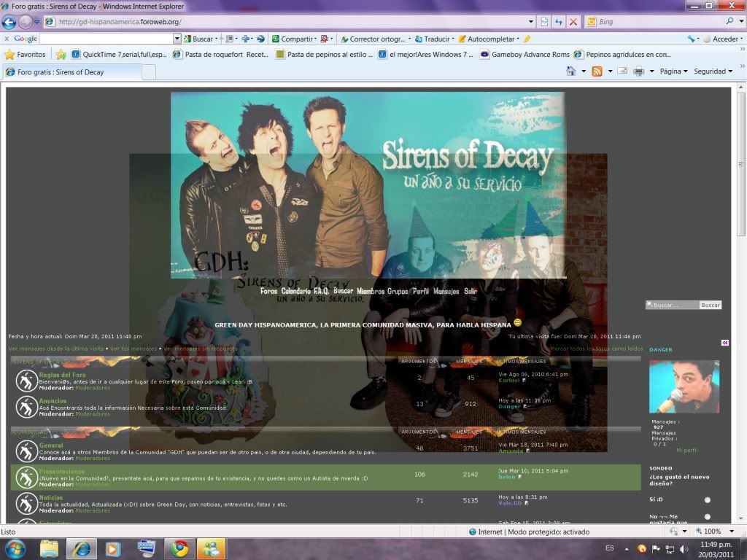747x560 pixels.
Task: Click the browser forward arrow button
Action: point(26,22)
